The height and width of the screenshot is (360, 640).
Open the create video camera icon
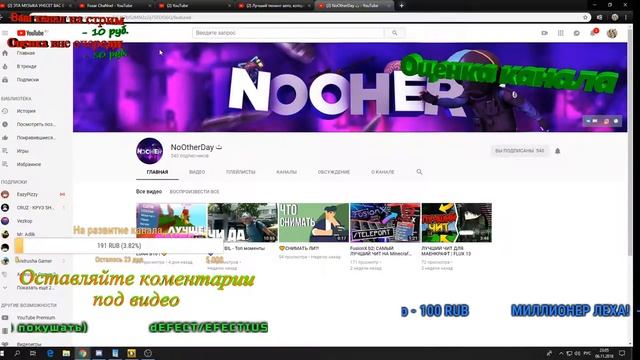544,33
